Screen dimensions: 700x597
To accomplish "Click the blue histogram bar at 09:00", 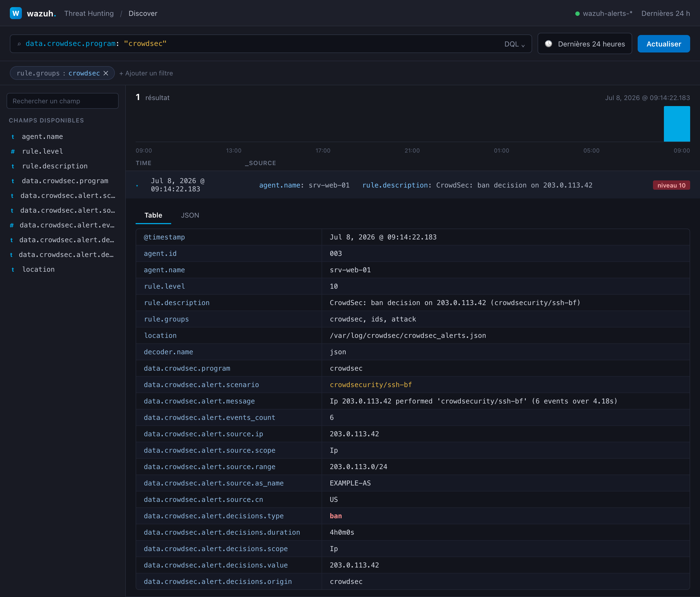I will click(x=677, y=124).
